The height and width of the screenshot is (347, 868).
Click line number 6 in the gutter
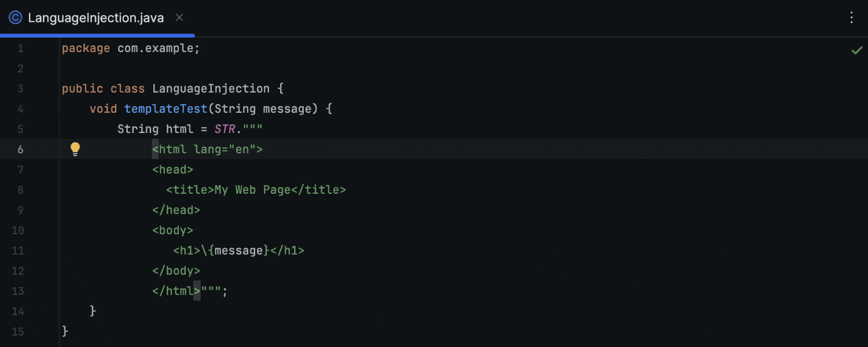(x=20, y=149)
